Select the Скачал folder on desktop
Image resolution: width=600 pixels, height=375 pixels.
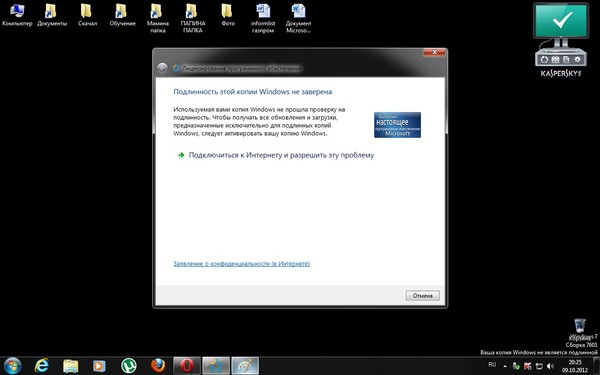coord(87,15)
